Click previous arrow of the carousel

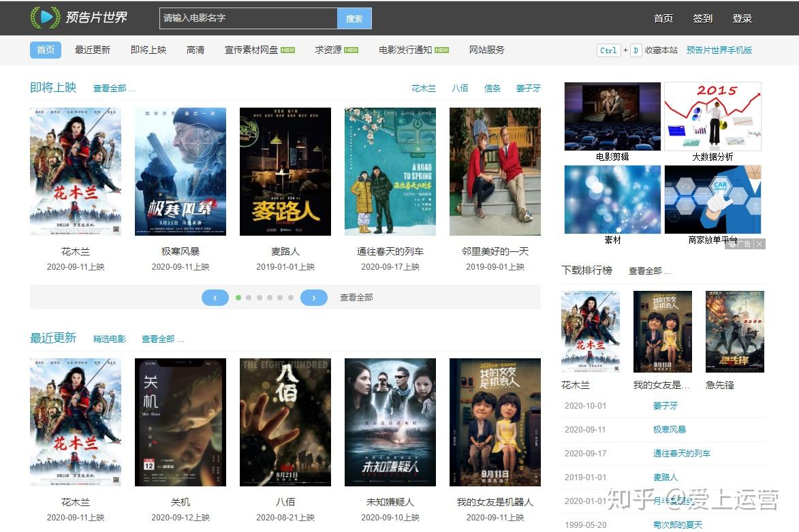tap(215, 298)
